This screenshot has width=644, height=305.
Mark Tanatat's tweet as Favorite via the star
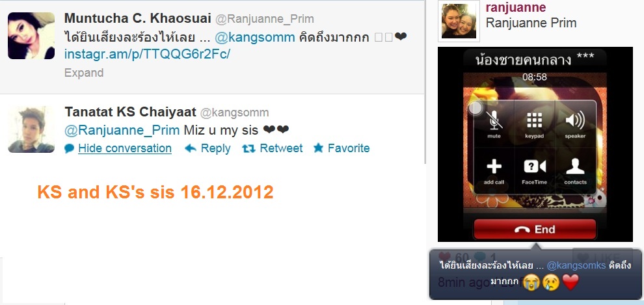pyautogui.click(x=318, y=148)
